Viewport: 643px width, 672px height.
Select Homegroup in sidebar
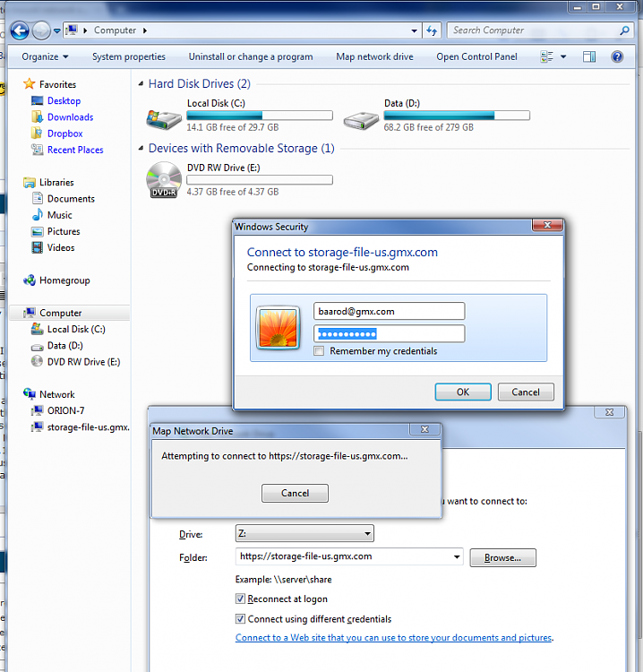coord(64,280)
